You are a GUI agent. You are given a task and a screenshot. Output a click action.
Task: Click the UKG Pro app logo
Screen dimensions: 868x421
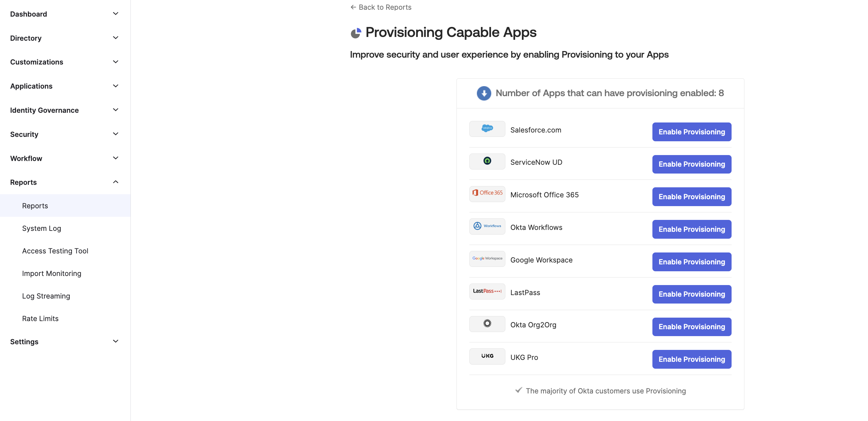click(x=487, y=356)
